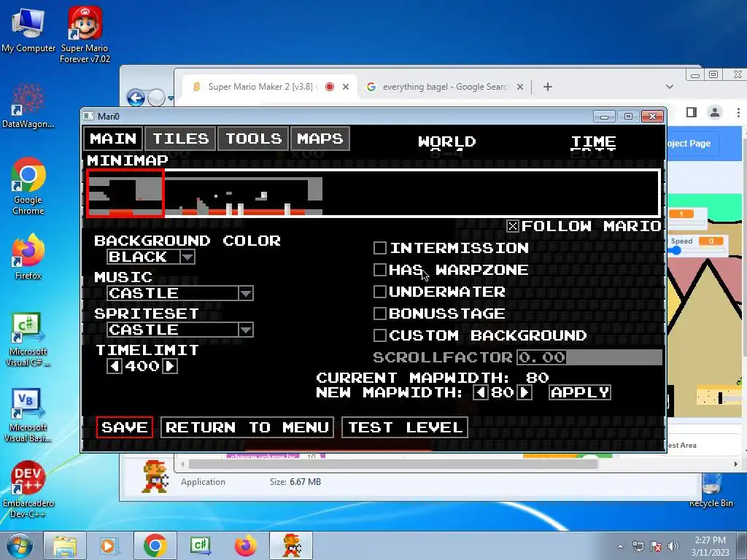Click the Mario application icon in Explorer details

(x=155, y=476)
